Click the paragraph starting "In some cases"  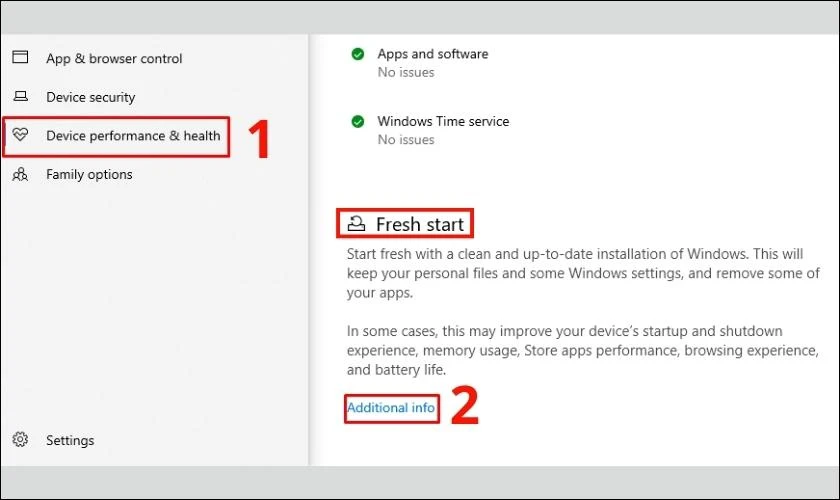click(x=582, y=350)
